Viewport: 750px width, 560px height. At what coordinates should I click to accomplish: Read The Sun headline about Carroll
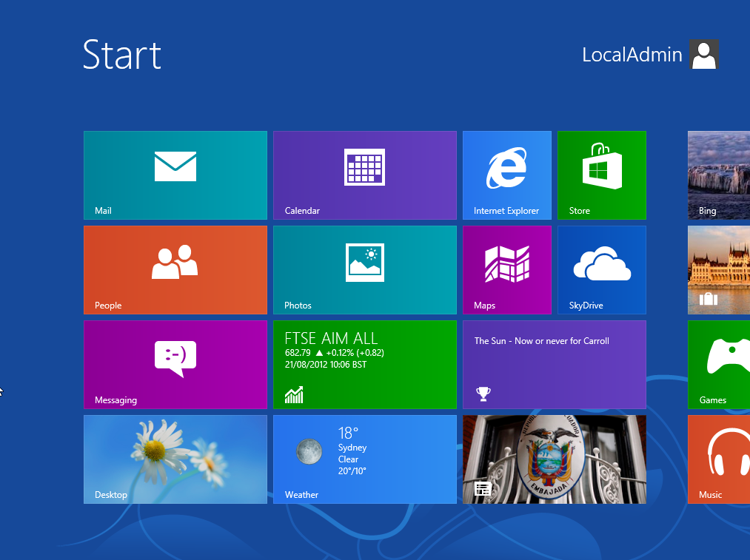(x=554, y=365)
